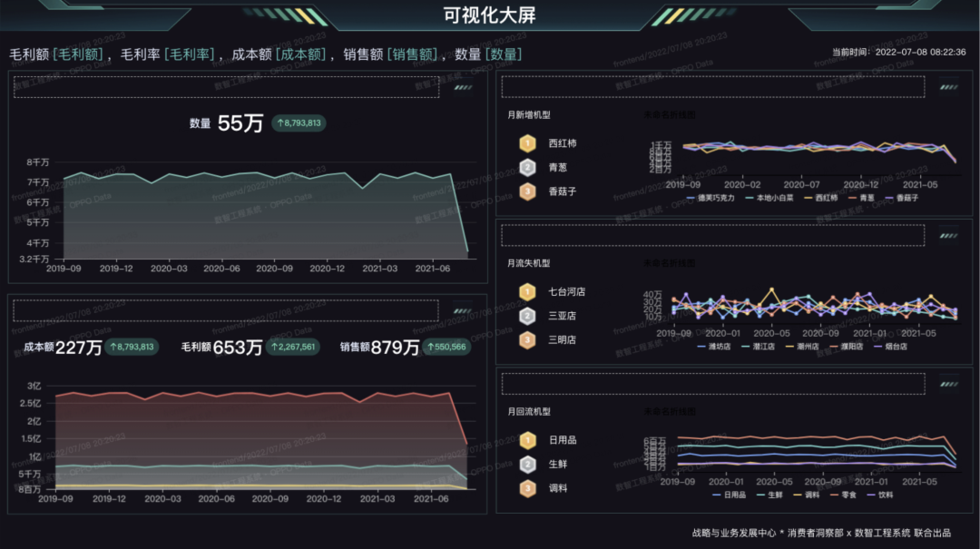Viewport: 980px width, 549px height.
Task: Toggle 潮州店 series in the legend
Action: (802, 347)
